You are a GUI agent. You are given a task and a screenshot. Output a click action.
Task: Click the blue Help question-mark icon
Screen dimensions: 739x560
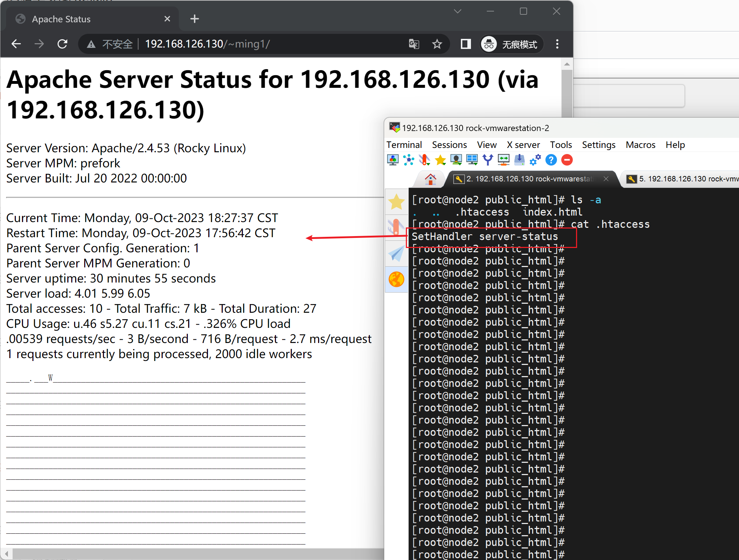(x=551, y=160)
